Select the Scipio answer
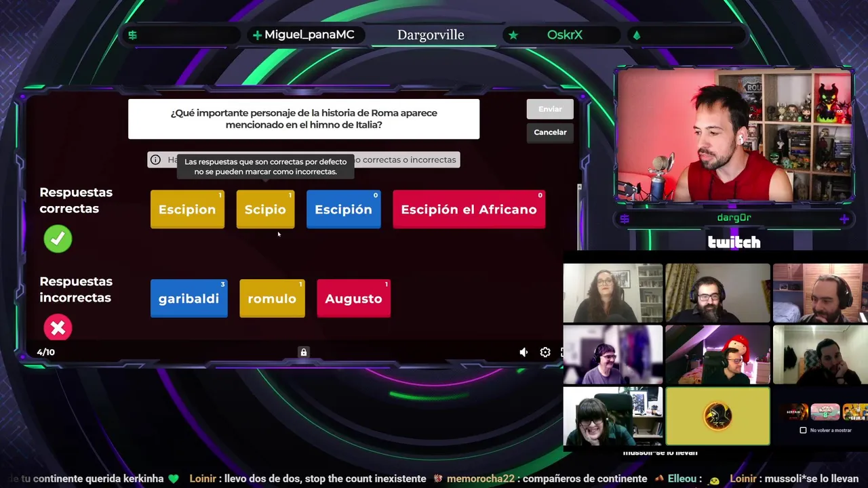This screenshot has height=488, width=868. click(x=265, y=209)
